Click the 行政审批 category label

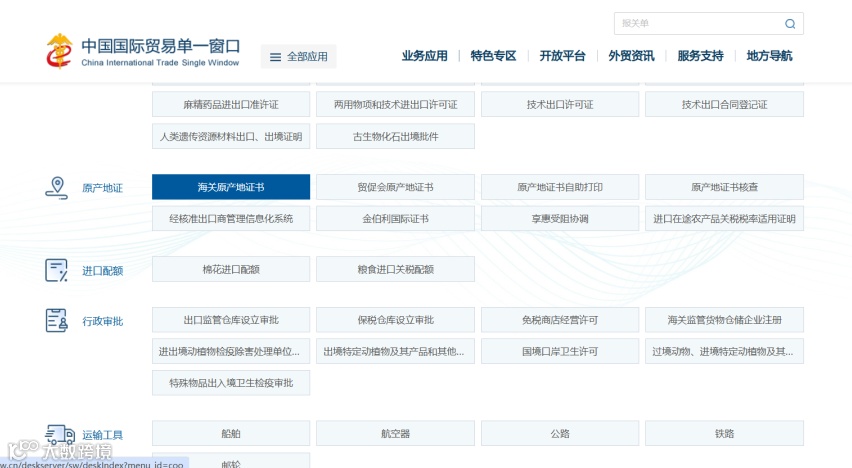click(103, 321)
